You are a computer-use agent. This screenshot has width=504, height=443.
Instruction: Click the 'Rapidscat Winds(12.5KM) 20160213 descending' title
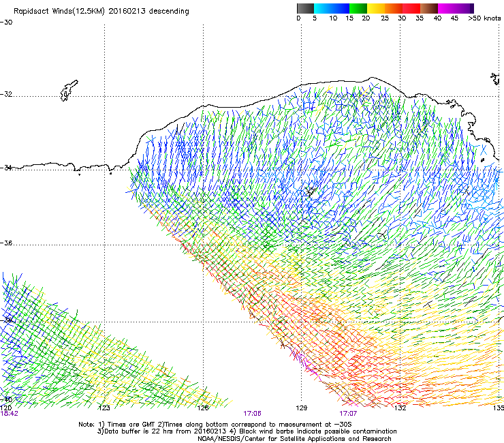[101, 12]
